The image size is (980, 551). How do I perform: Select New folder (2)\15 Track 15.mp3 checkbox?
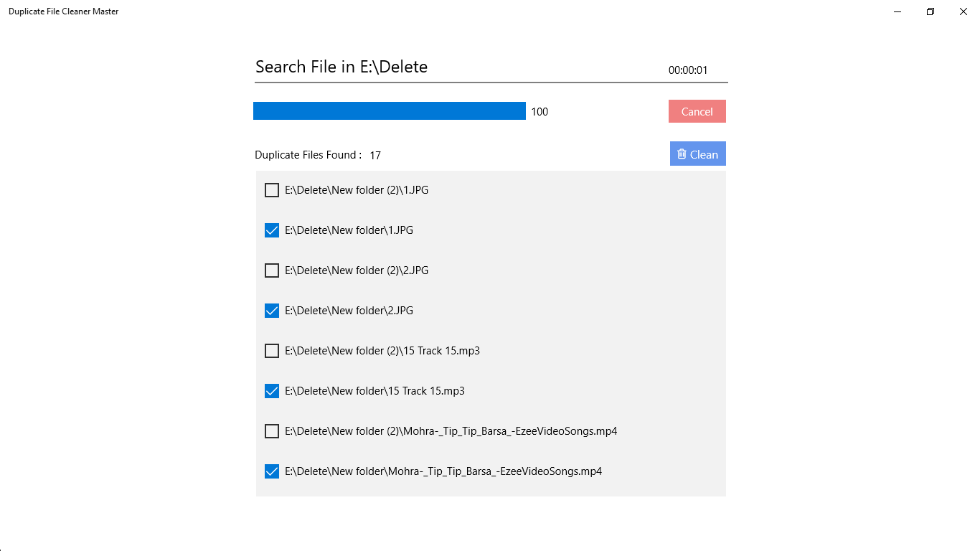coord(272,351)
